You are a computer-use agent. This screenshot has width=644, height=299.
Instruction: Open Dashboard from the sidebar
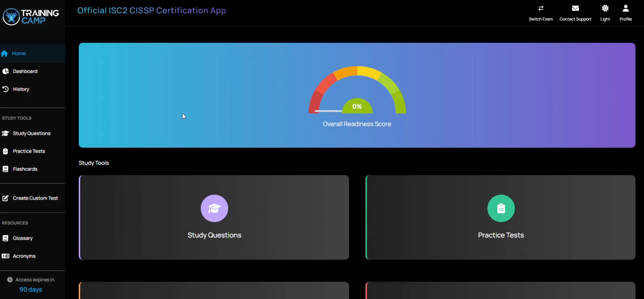click(x=25, y=71)
